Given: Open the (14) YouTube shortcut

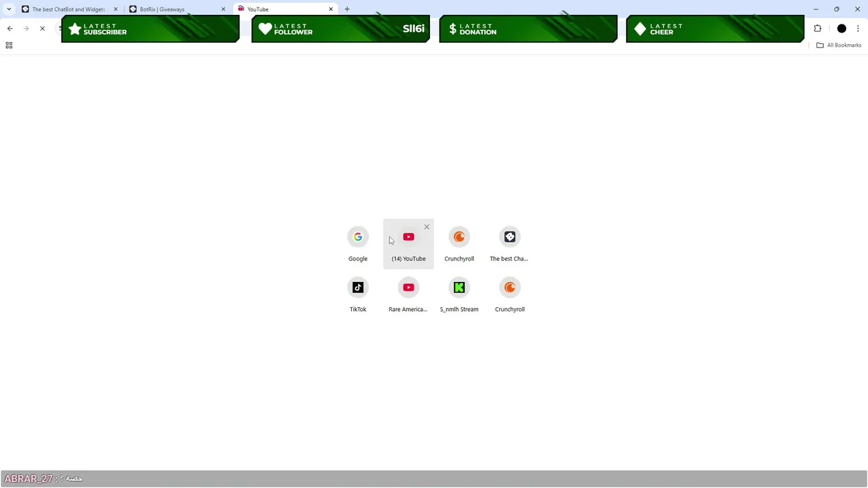Looking at the screenshot, I should coord(408,244).
